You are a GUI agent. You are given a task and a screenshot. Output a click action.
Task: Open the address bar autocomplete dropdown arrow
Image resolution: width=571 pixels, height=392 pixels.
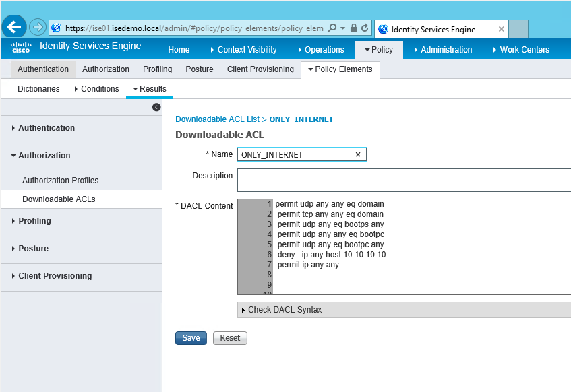pos(342,28)
